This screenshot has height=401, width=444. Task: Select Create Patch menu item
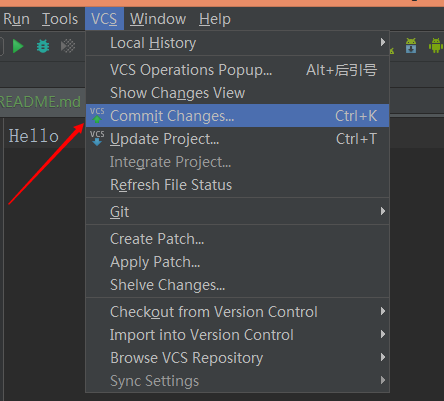[x=237, y=239]
